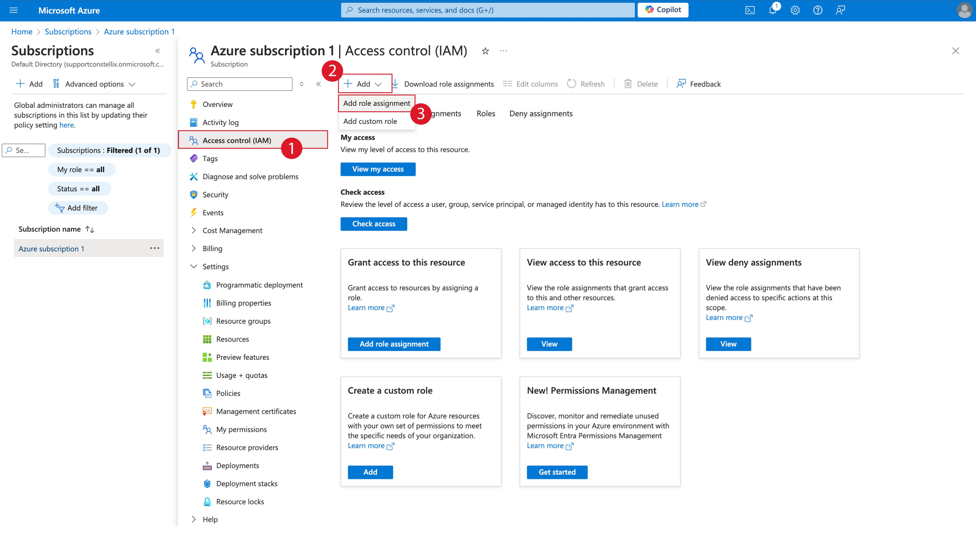This screenshot has height=560, width=976.
Task: Toggle Subscription name sort order
Action: click(x=90, y=229)
